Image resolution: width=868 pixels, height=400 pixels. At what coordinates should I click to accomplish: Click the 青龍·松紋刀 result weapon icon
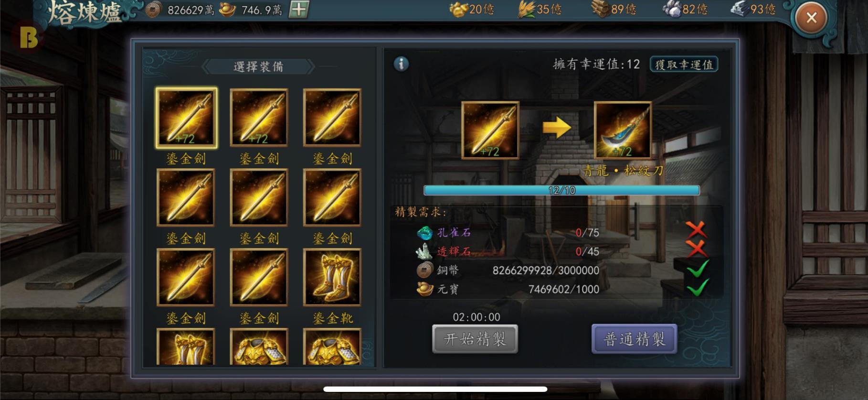pos(623,130)
